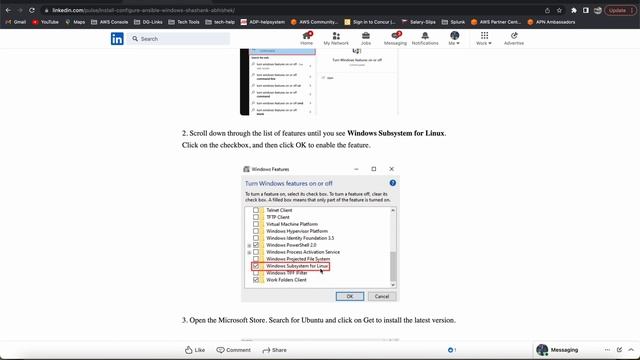
Task: Expand the Work apps menu
Action: click(x=484, y=38)
